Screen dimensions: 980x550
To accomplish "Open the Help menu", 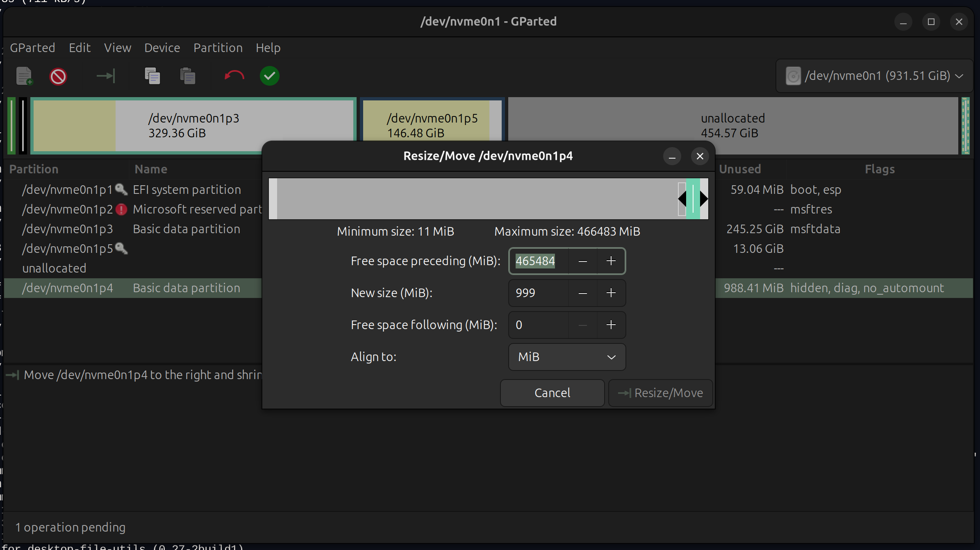I will pos(268,48).
